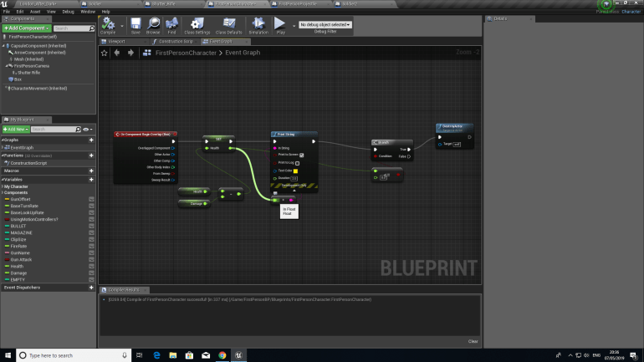644x362 pixels.
Task: Expand the Components variable category
Action: pyautogui.click(x=3, y=192)
